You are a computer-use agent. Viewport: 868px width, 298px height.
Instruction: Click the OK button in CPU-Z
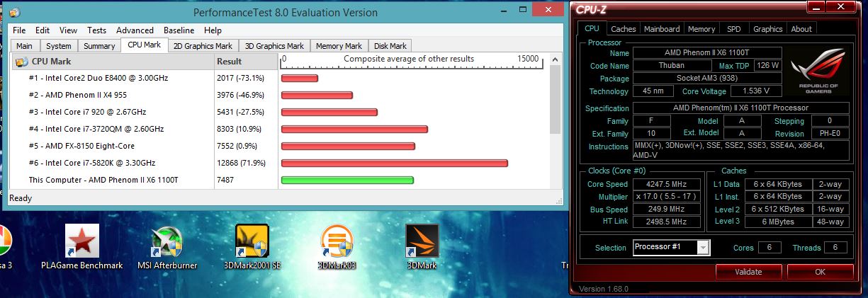tap(820, 272)
